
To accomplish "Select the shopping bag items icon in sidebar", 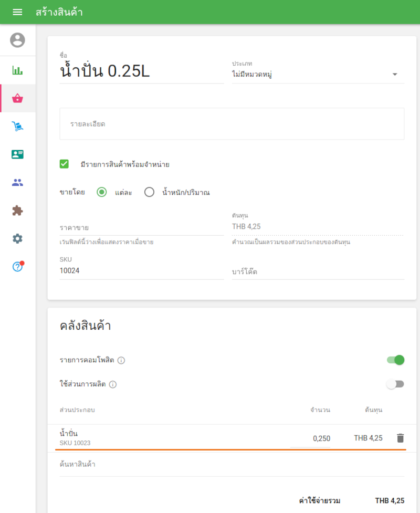I will coord(17,98).
